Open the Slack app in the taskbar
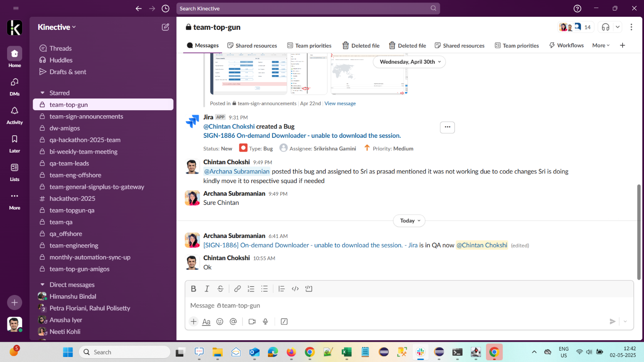 421,352
